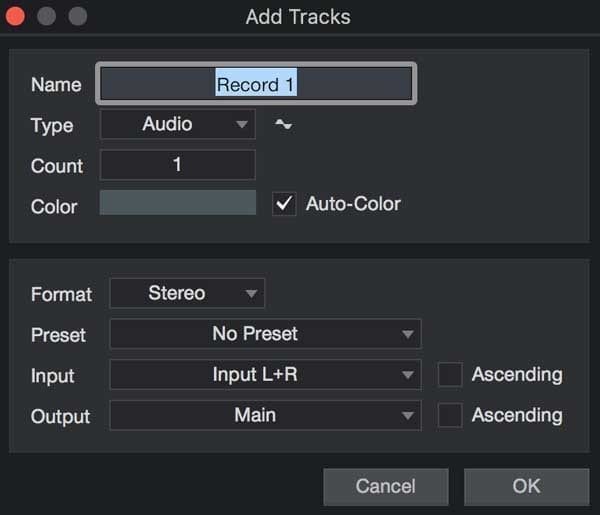Click the track Color swatch
Image resolution: width=600 pixels, height=515 pixels.
178,202
